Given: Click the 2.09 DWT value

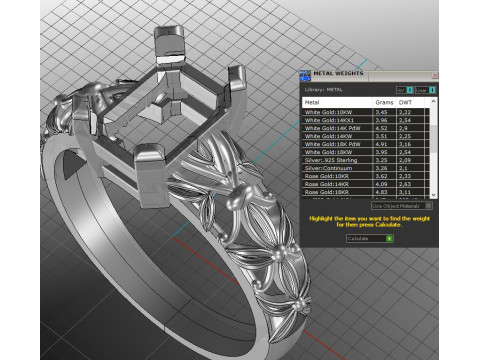Looking at the screenshot, I should point(405,160).
